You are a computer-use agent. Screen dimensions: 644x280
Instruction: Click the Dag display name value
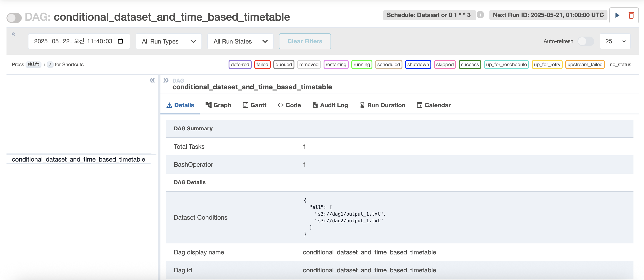[x=369, y=252]
